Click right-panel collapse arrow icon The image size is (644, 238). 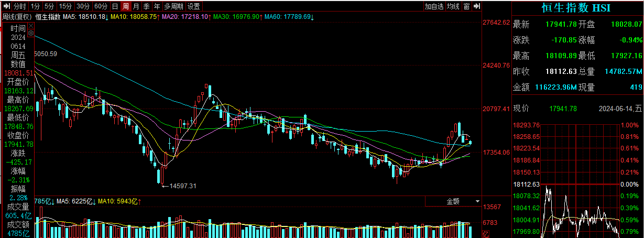point(476,6)
